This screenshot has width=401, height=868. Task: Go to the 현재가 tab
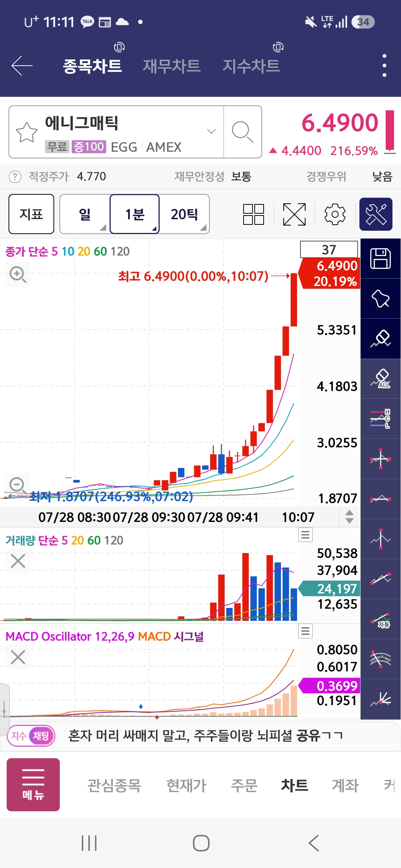(186, 785)
